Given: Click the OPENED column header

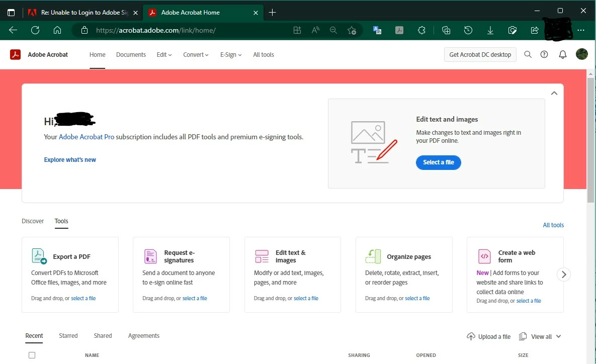Looking at the screenshot, I should pos(425,355).
